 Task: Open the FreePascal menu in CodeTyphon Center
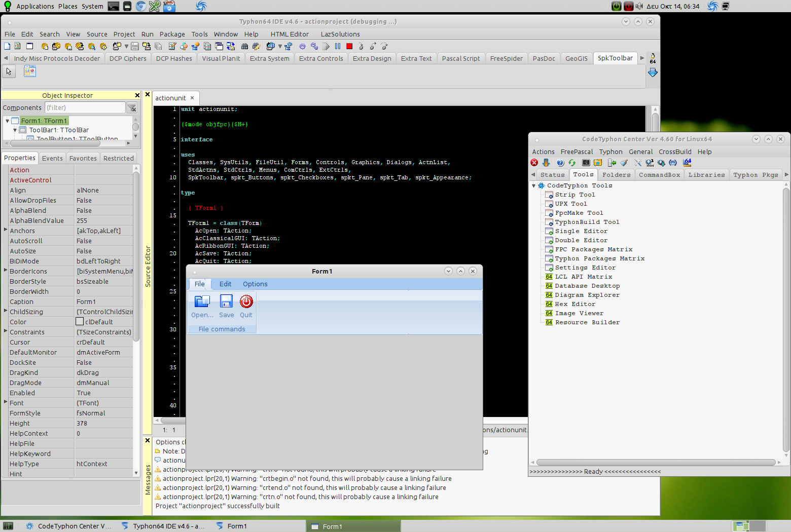[x=577, y=151]
